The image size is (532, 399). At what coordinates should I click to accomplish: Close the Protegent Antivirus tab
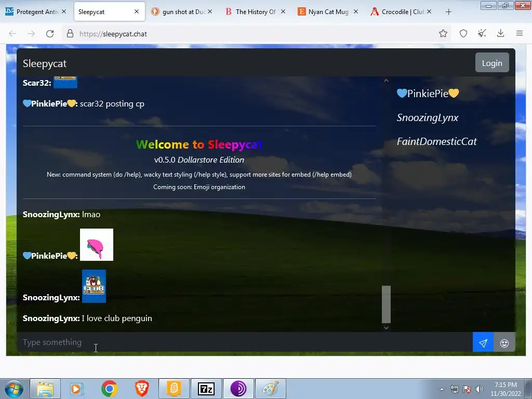click(64, 11)
